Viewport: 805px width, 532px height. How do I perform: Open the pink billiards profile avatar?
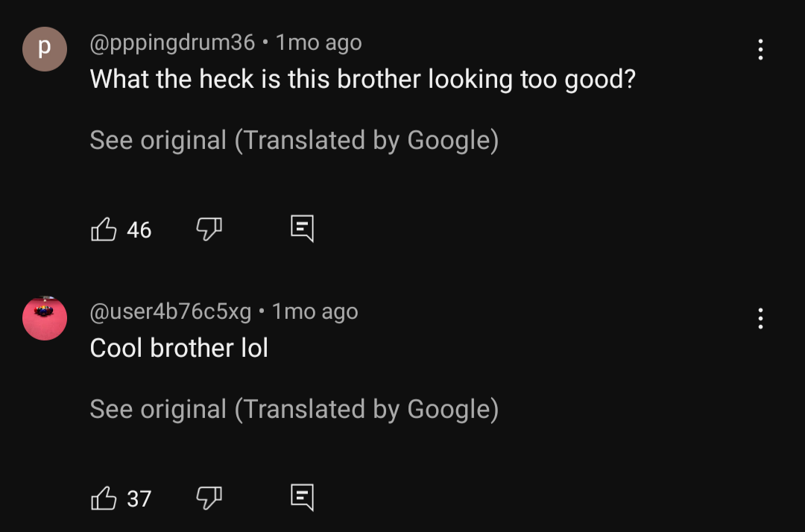[45, 318]
